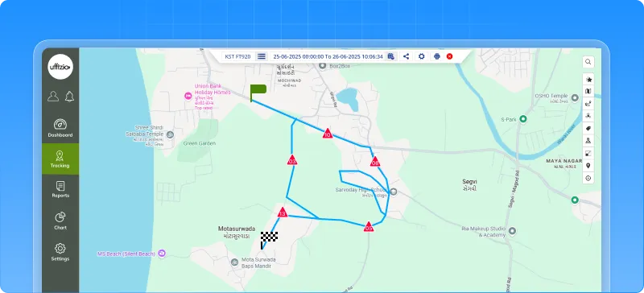
Task: Click alert marker 08 on route
Action: click(374, 162)
